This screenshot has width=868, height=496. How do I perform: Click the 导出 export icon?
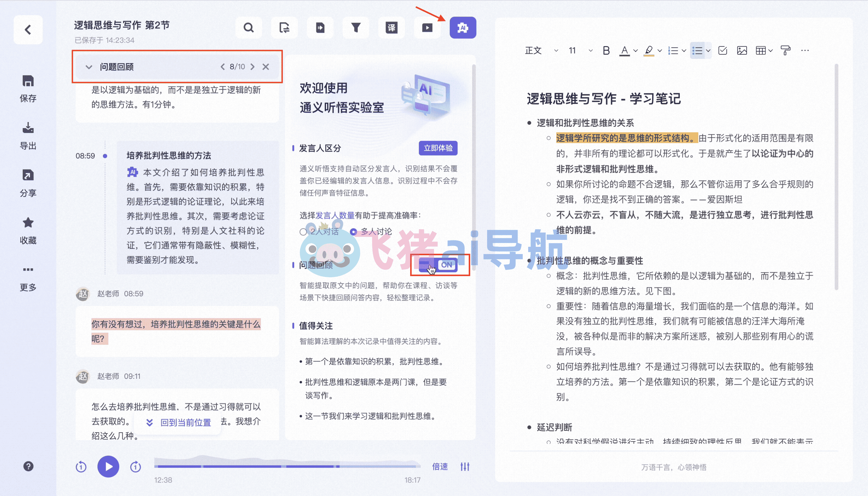(28, 128)
